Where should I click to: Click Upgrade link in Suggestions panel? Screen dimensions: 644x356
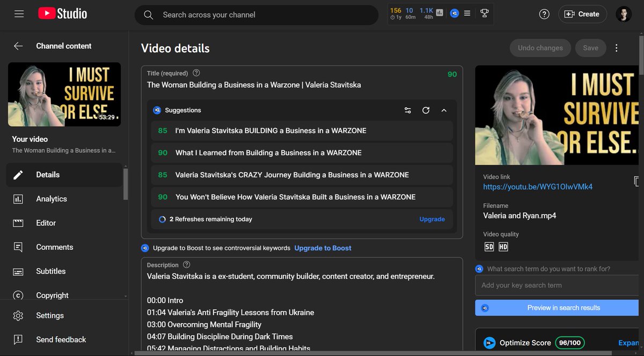pos(432,219)
